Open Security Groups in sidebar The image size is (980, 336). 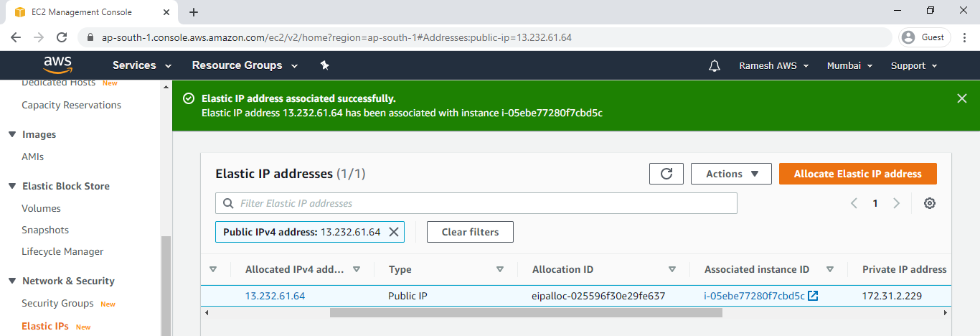[57, 303]
